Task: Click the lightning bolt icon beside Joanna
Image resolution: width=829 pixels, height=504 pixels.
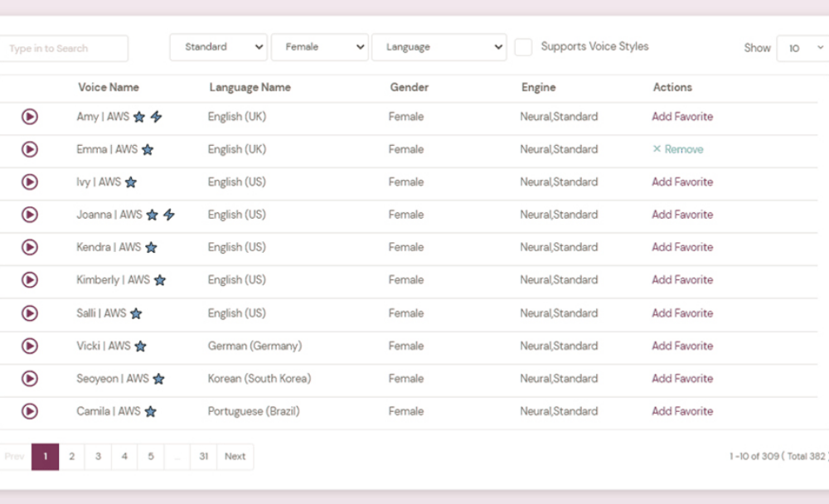Action: coord(169,215)
